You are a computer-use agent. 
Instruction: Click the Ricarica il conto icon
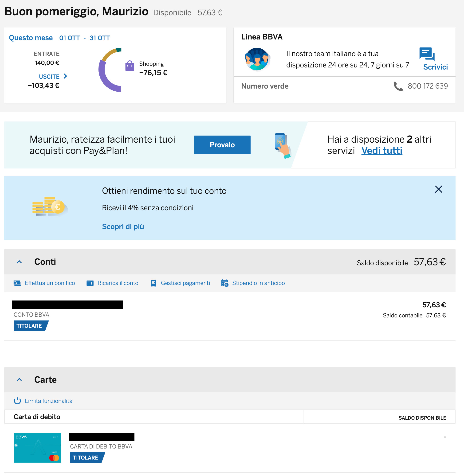point(90,283)
